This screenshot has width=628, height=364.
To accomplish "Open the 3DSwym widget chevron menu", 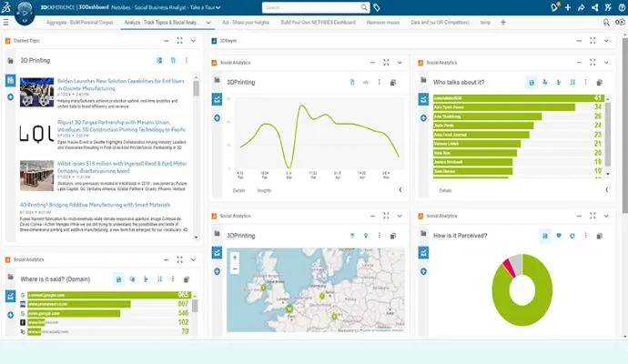I will (x=606, y=40).
